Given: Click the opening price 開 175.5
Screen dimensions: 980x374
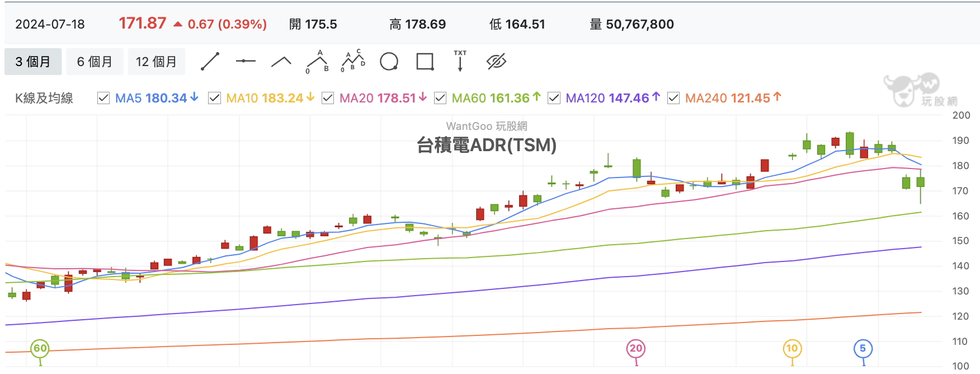Looking at the screenshot, I should (313, 24).
